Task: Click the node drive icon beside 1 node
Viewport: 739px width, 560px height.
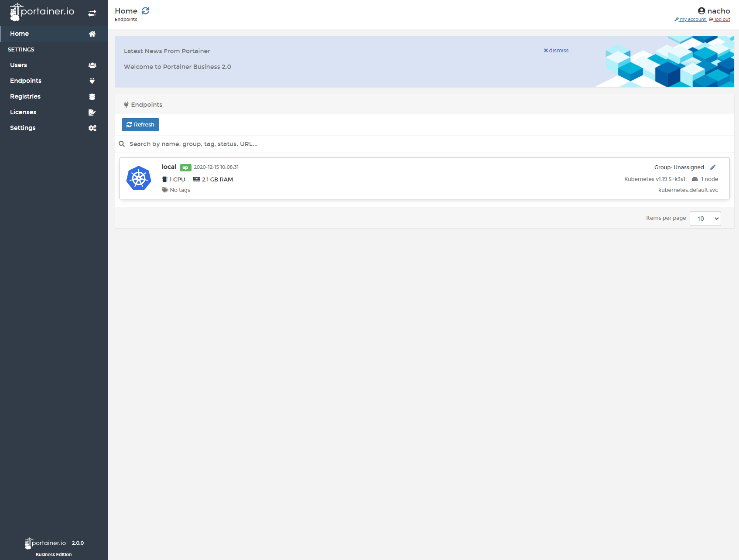Action: (695, 179)
